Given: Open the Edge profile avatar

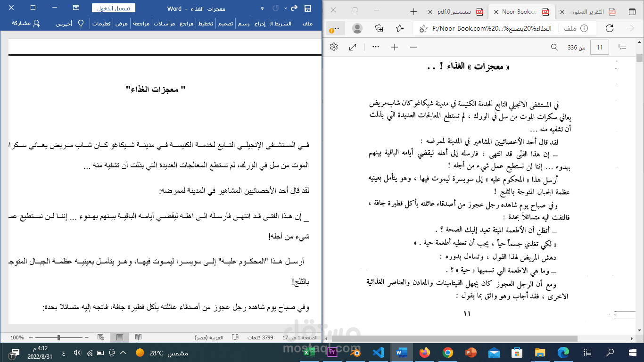Looking at the screenshot, I should [357, 28].
